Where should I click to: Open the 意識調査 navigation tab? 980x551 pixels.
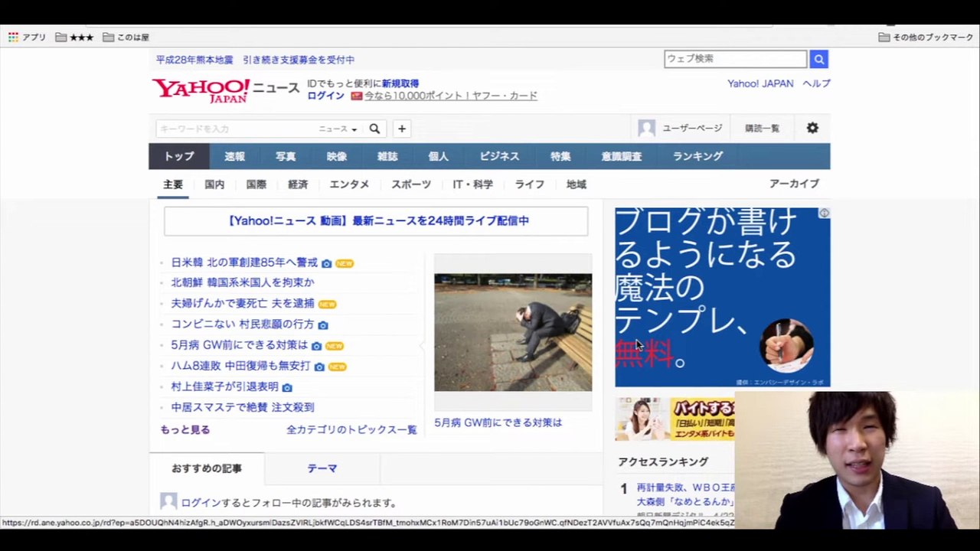[x=621, y=156]
